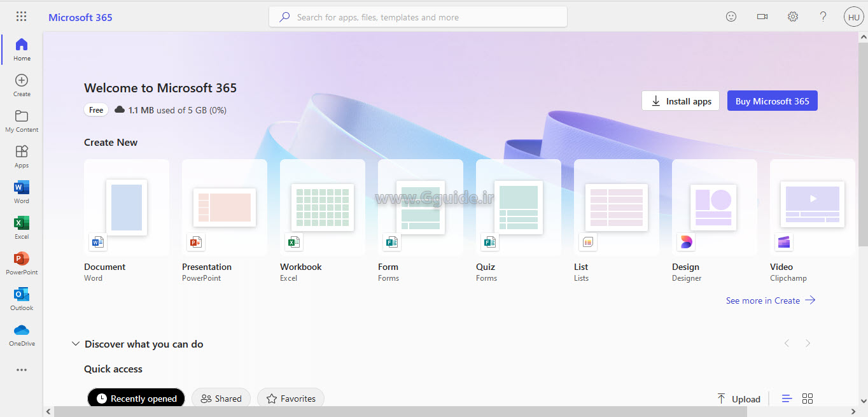Click the horizontal scrollbar at the bottom
The image size is (868, 417).
[401, 412]
